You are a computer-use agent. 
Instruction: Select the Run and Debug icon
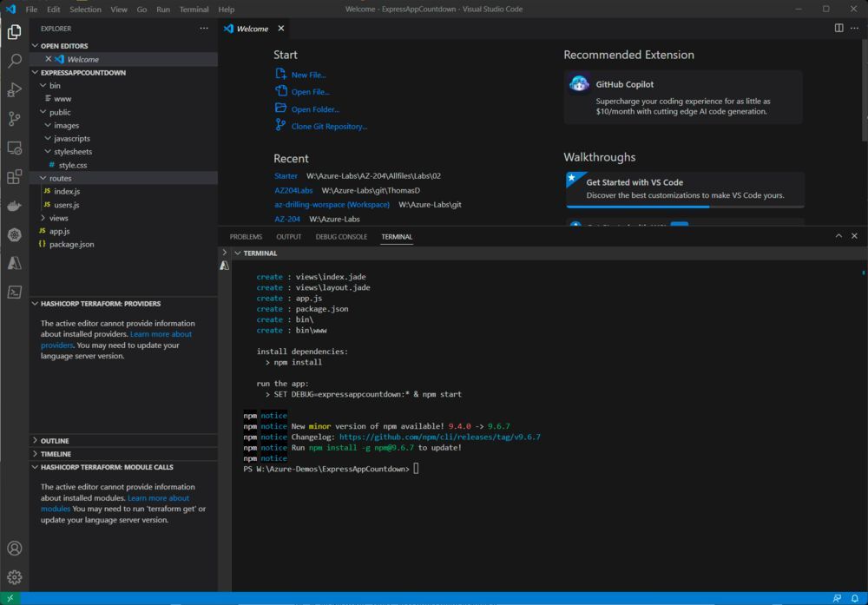pyautogui.click(x=14, y=89)
